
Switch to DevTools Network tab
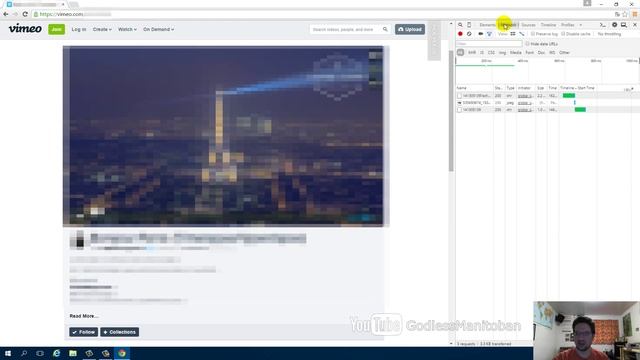[508, 25]
